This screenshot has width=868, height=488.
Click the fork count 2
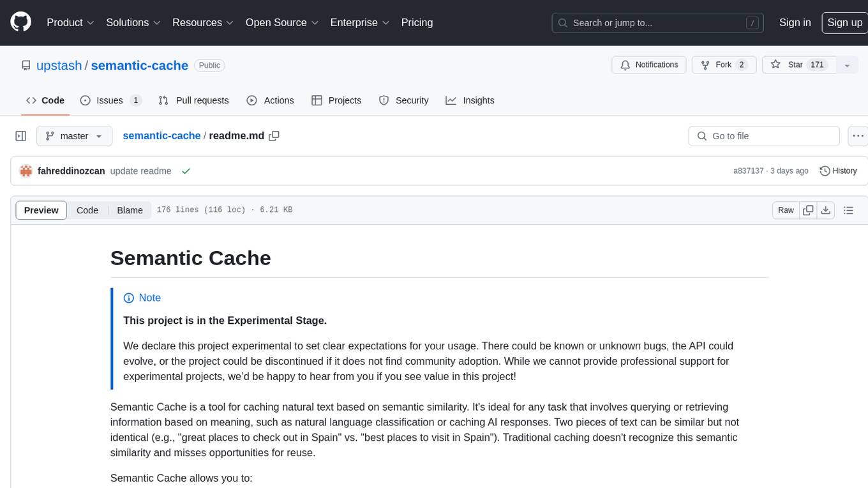tap(741, 65)
